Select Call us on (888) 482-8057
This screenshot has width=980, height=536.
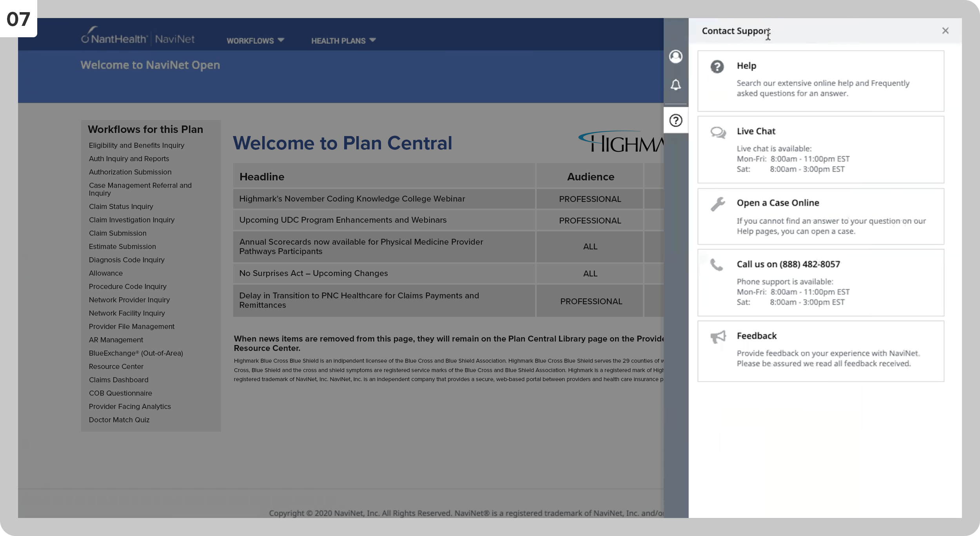pos(788,264)
